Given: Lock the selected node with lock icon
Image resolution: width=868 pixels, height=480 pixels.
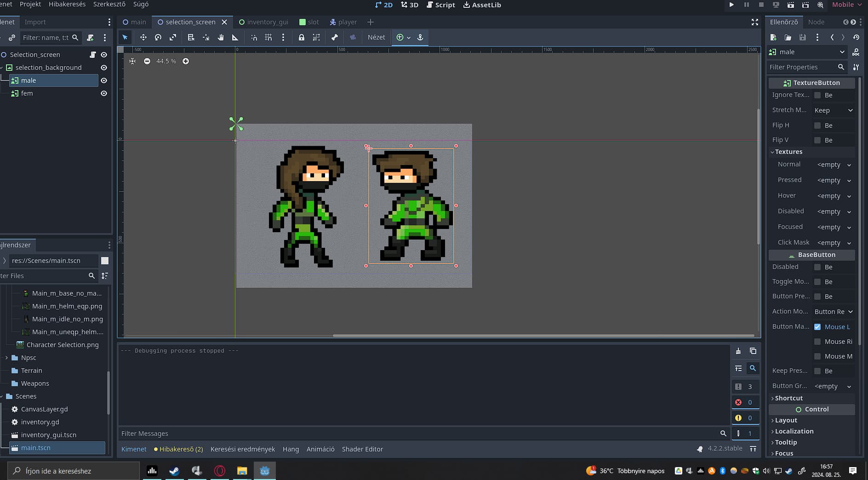Looking at the screenshot, I should (302, 37).
